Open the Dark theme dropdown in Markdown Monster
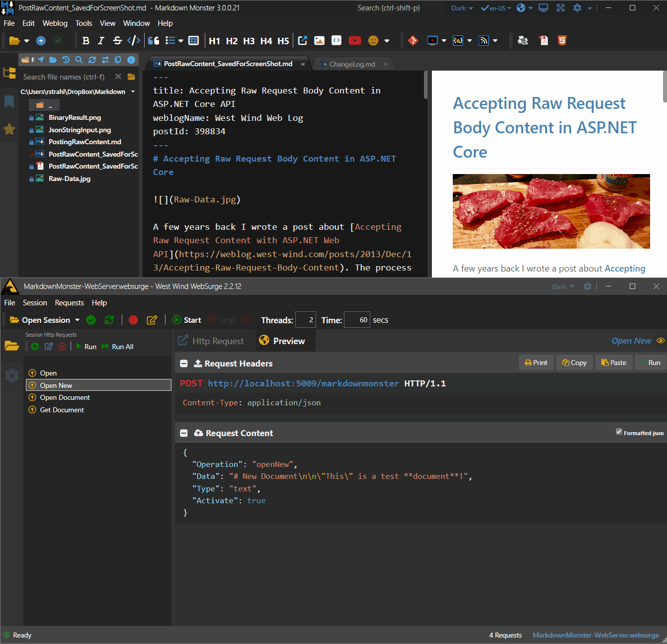 coord(462,8)
